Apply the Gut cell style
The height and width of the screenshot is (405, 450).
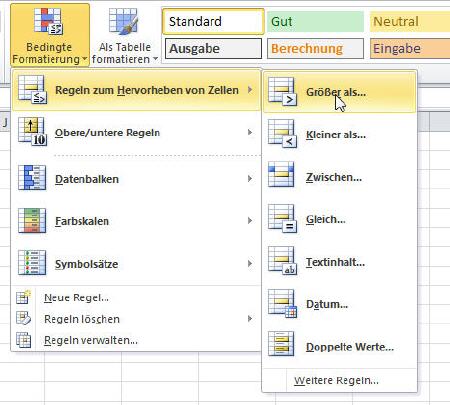[x=315, y=22]
